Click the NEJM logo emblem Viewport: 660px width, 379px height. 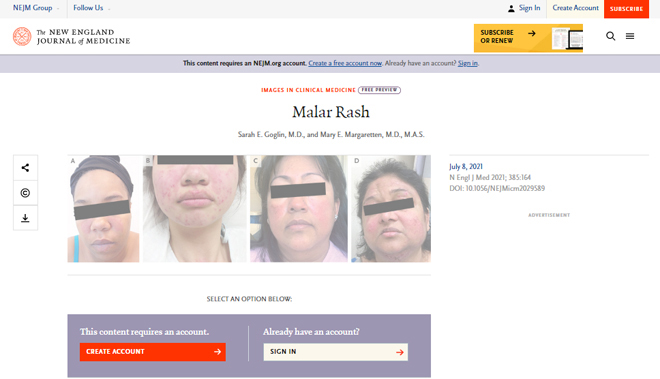[x=22, y=36]
